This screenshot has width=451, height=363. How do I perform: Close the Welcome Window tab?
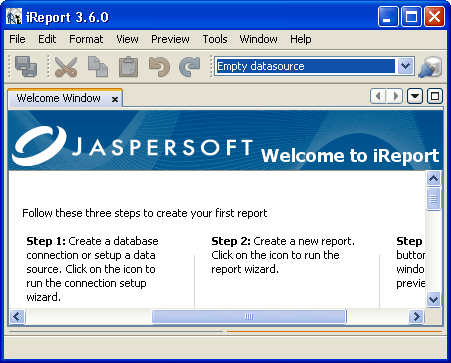pyautogui.click(x=115, y=99)
